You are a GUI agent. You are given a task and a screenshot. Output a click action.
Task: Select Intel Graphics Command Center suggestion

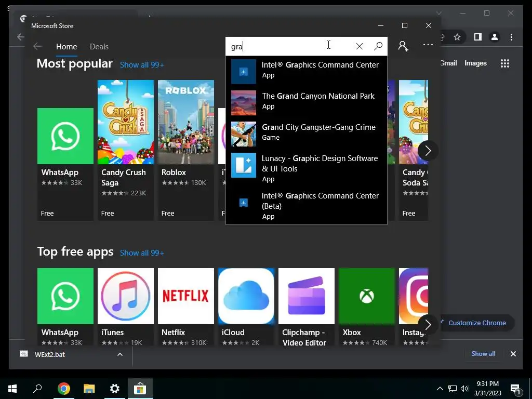click(307, 71)
